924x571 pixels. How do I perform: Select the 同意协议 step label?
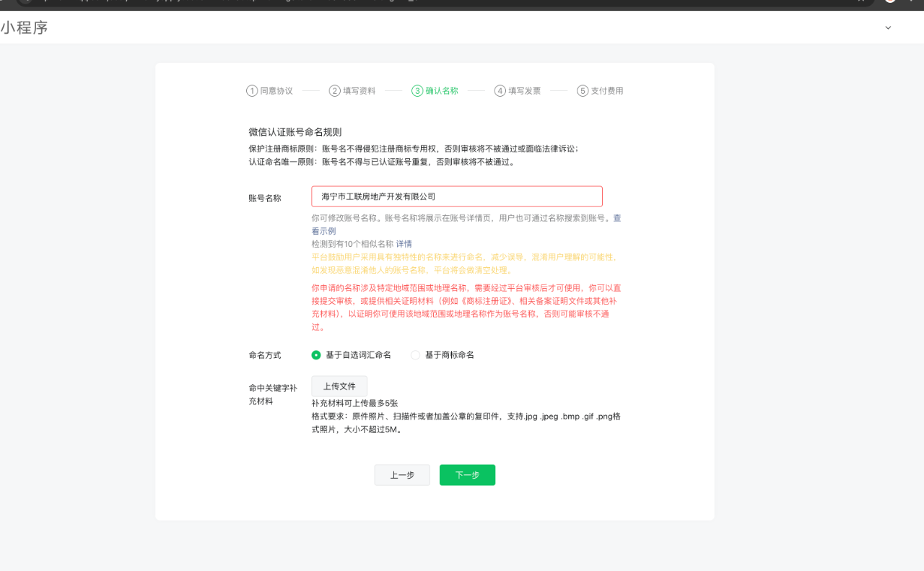[x=276, y=91]
